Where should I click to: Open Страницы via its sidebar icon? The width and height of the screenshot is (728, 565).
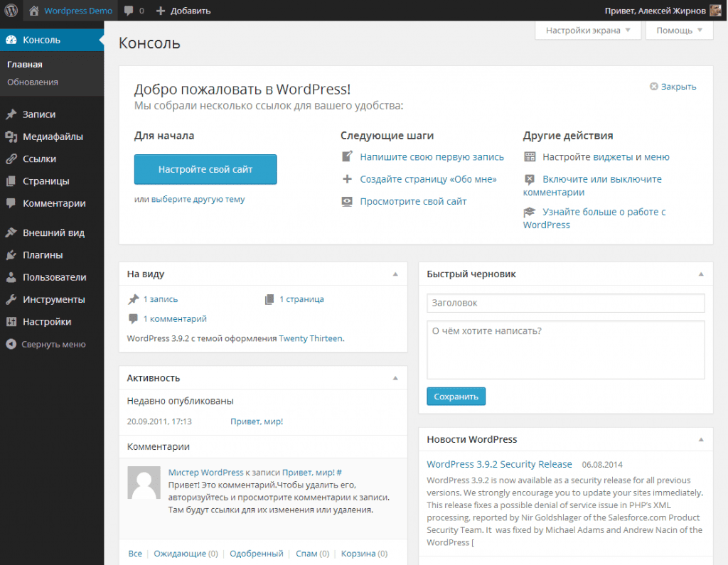click(x=11, y=181)
